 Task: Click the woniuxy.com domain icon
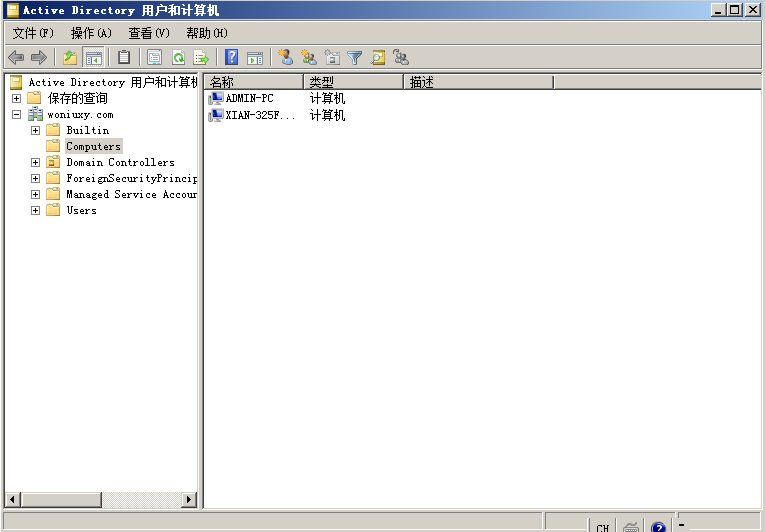coord(35,115)
